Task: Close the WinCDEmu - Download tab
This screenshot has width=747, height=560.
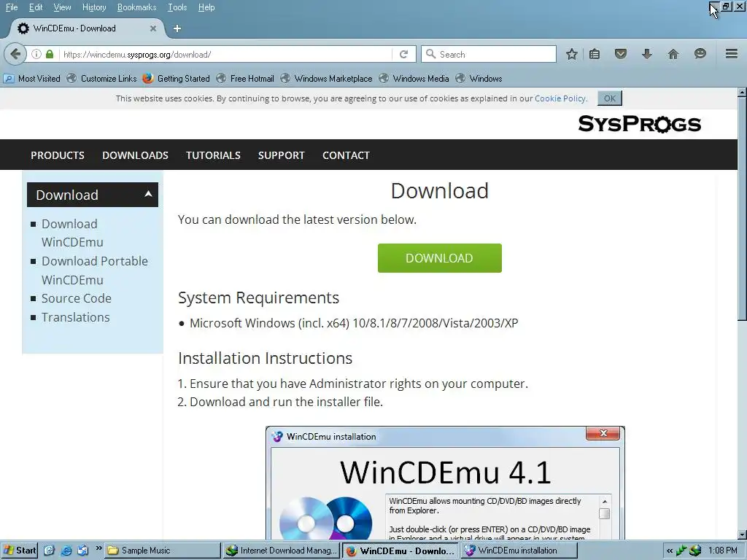Action: pos(153,28)
